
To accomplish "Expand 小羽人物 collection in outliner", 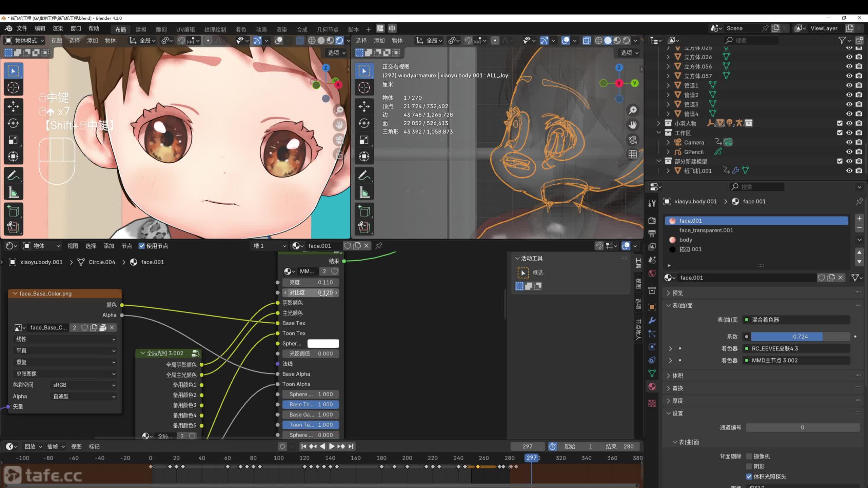I will click(658, 123).
